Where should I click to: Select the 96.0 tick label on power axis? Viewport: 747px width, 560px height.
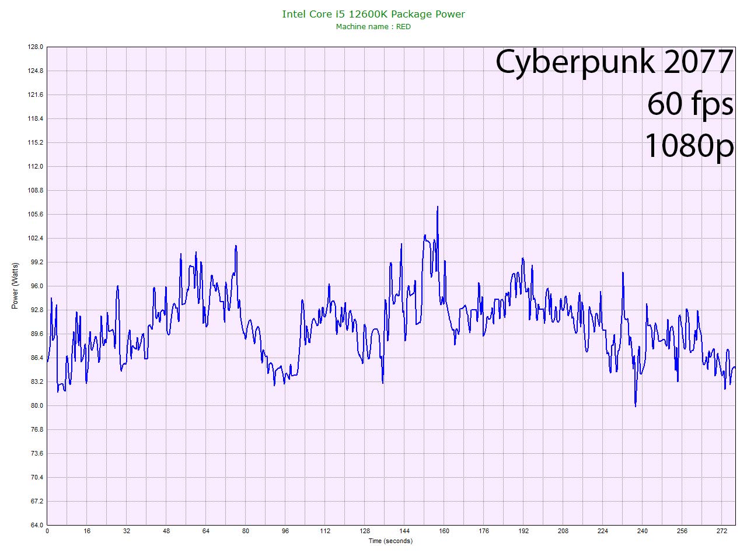(36, 286)
